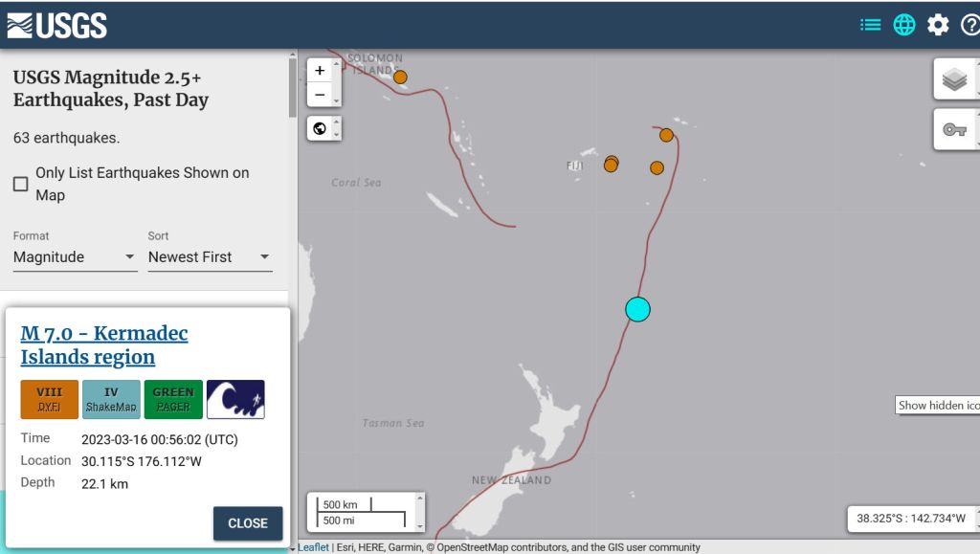Click the orange VIII DYFI badge

coord(49,399)
